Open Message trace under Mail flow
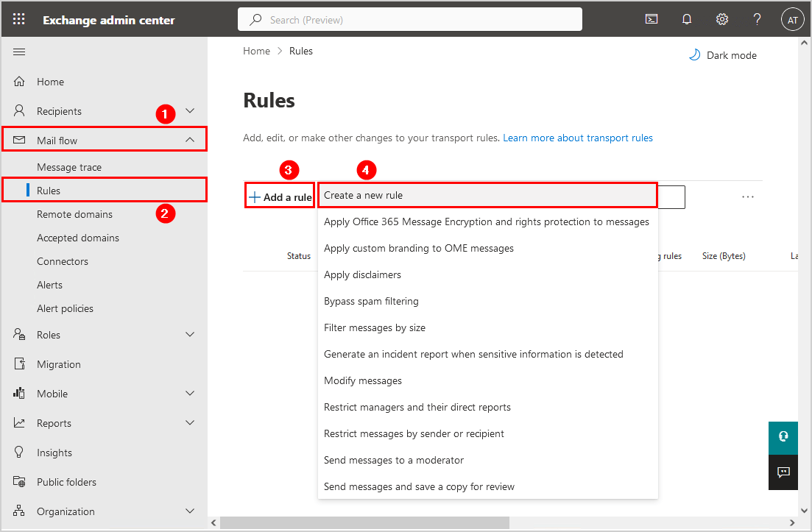812x532 pixels. pyautogui.click(x=69, y=167)
